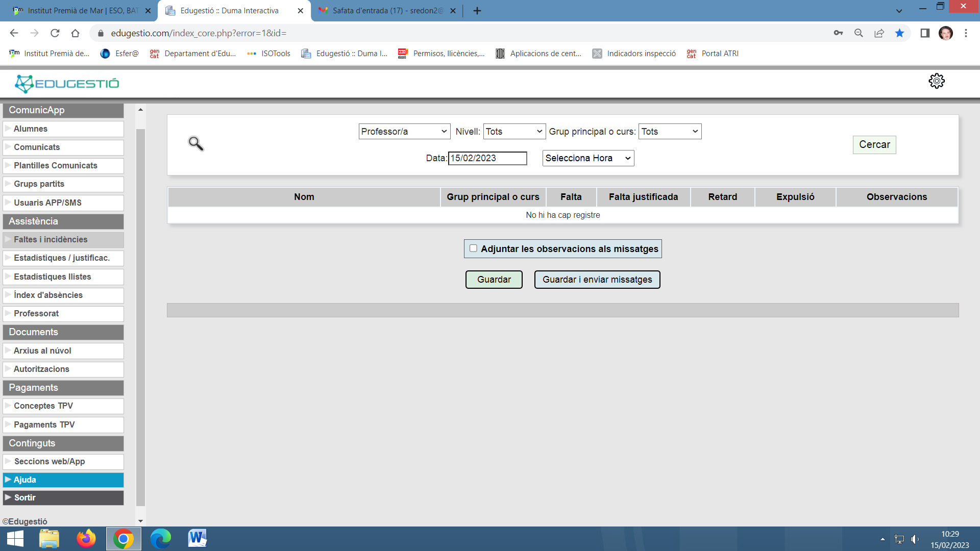Enable Adjuntar les observacions checkbox
Viewport: 980px width, 551px height.
point(473,248)
